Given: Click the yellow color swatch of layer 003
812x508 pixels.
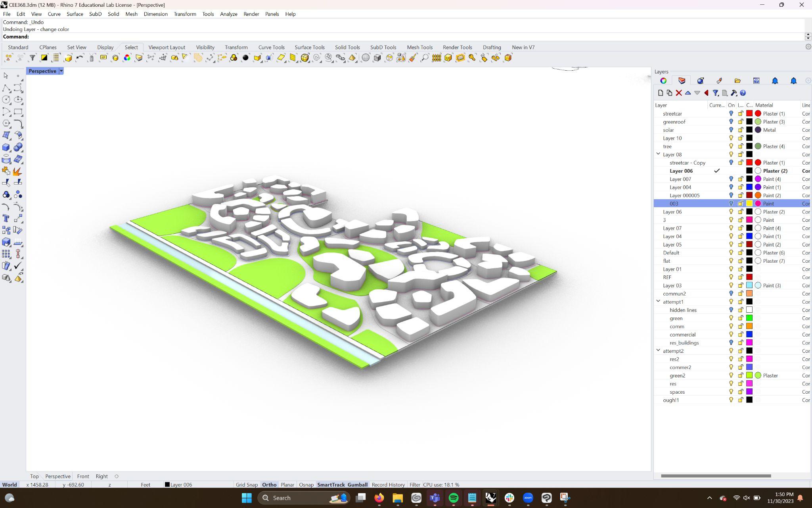Looking at the screenshot, I should [x=749, y=204].
